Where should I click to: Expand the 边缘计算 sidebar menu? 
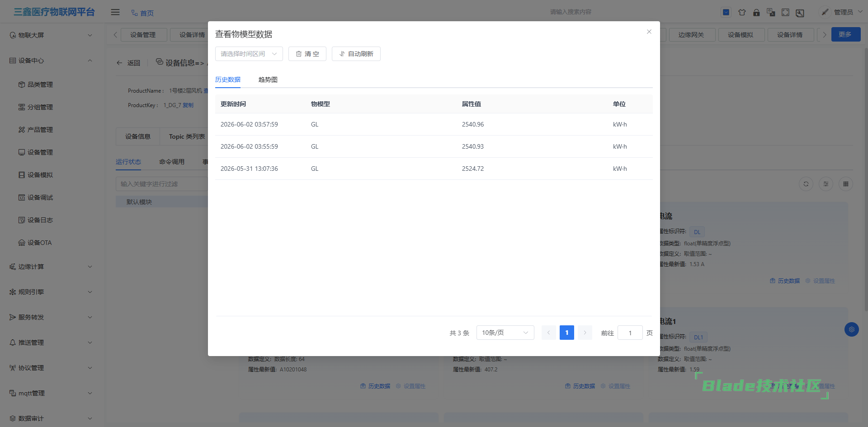point(51,267)
